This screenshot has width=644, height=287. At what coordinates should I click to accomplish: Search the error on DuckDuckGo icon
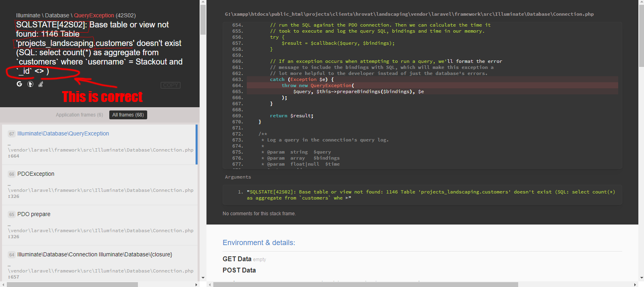click(x=30, y=84)
